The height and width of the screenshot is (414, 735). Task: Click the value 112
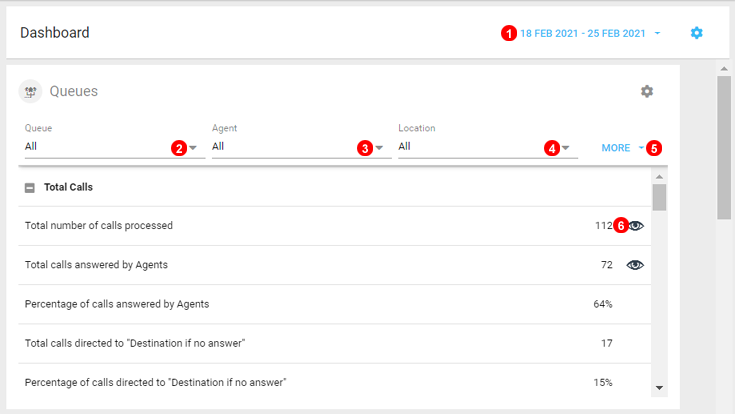[604, 226]
